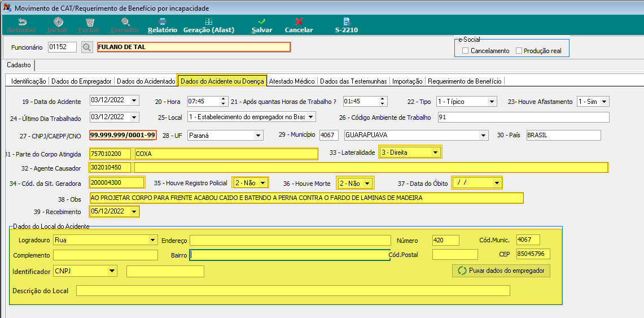The image size is (644, 318).
Task: Click Puxar dados do empregador button
Action: pyautogui.click(x=501, y=271)
